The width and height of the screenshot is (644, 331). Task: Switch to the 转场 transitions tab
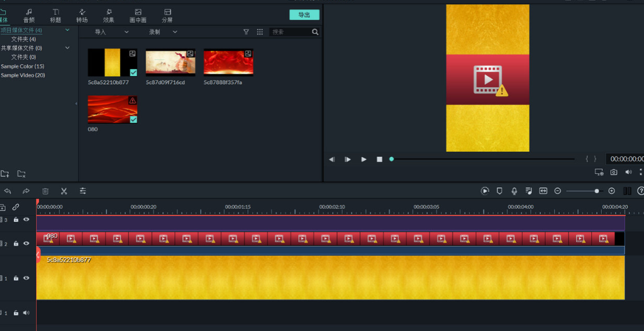tap(82, 16)
